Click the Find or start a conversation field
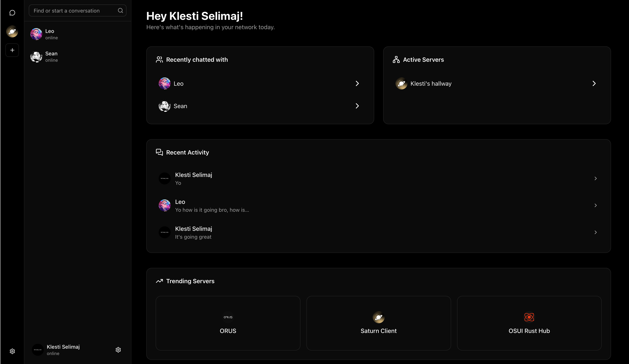Viewport: 629px width, 364px height. pyautogui.click(x=74, y=11)
